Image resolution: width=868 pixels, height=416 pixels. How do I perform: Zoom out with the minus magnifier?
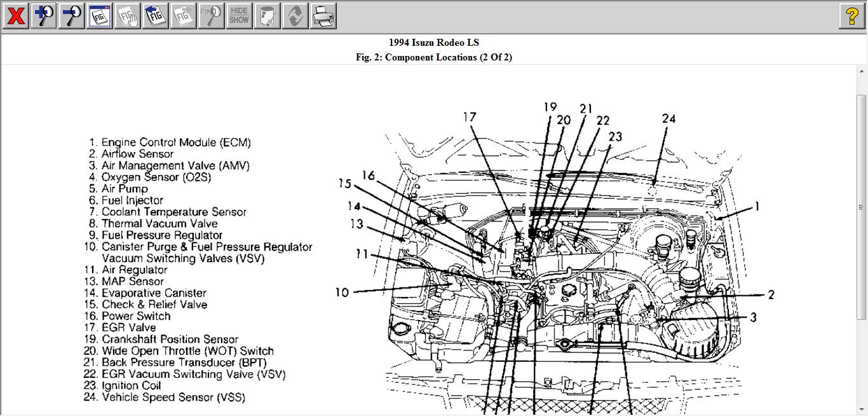72,16
